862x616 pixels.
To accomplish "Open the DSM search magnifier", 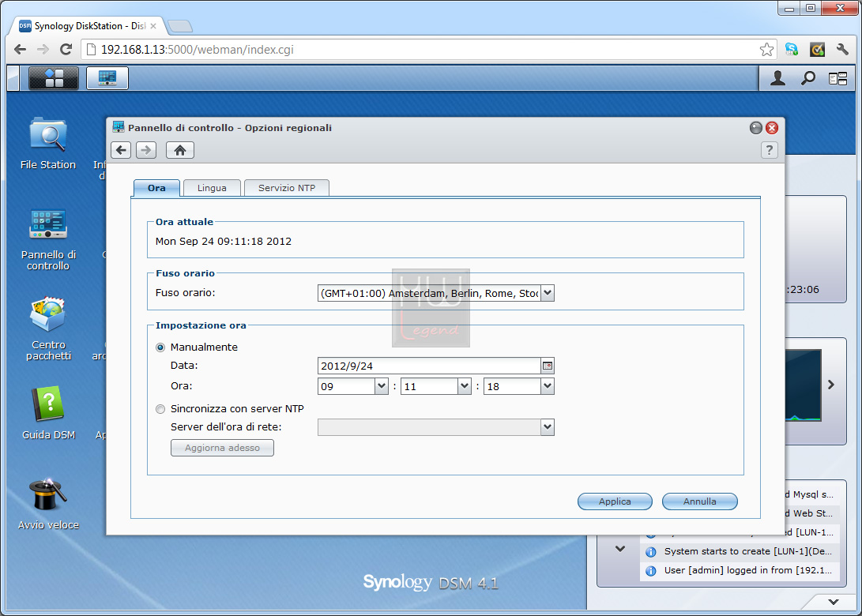I will [x=807, y=78].
